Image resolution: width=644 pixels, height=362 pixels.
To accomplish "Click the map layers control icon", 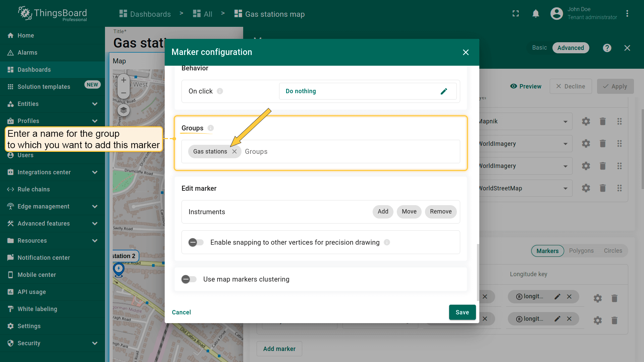I will tap(123, 110).
